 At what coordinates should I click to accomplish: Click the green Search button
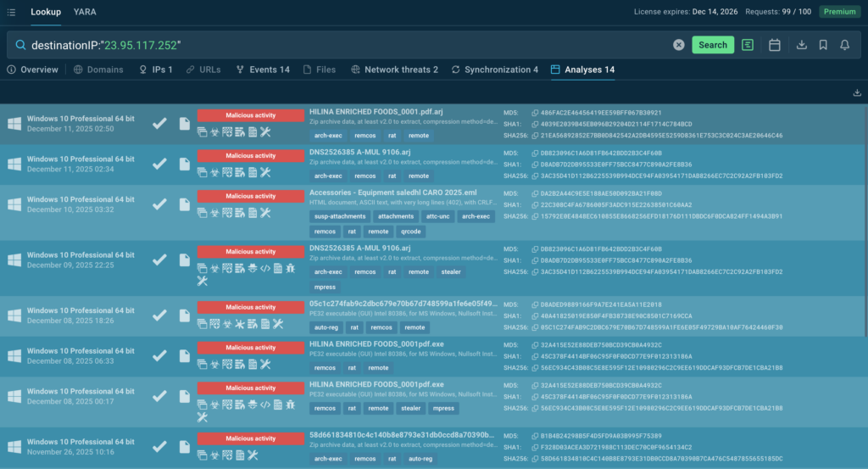[712, 45]
